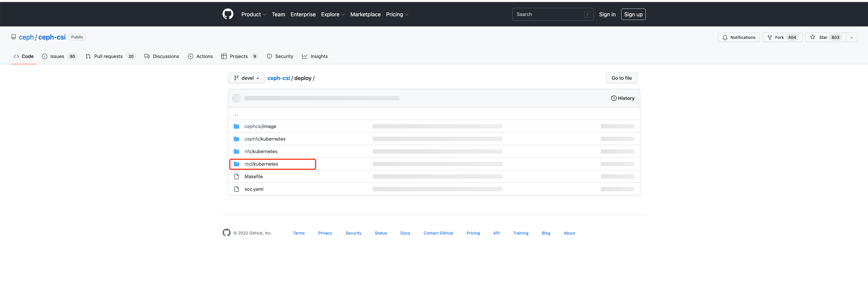
Task: Open the Enterprise page
Action: click(303, 14)
